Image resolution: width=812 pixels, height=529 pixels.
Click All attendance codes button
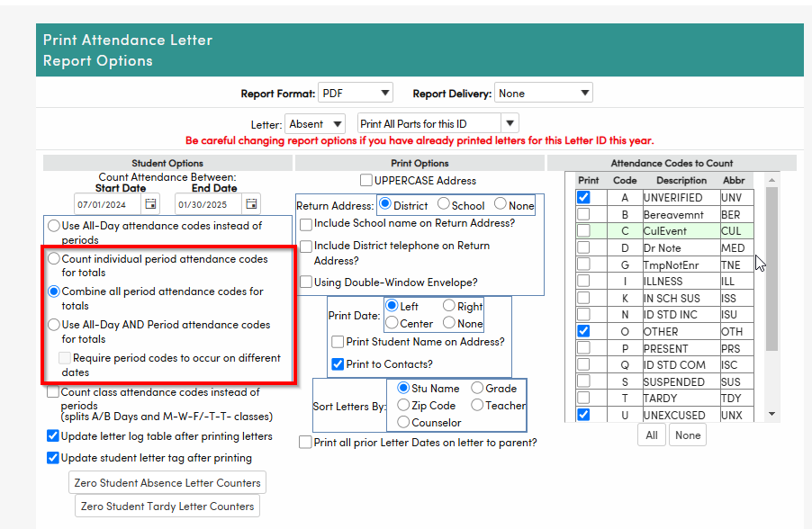click(652, 435)
